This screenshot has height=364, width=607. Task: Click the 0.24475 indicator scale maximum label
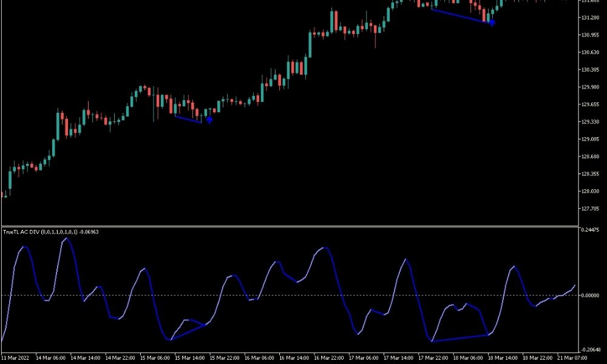point(590,231)
